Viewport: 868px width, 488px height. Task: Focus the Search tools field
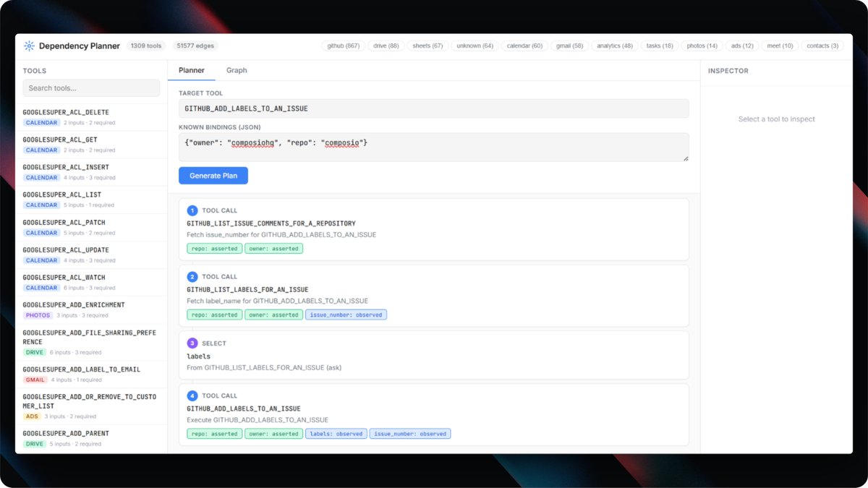point(91,88)
